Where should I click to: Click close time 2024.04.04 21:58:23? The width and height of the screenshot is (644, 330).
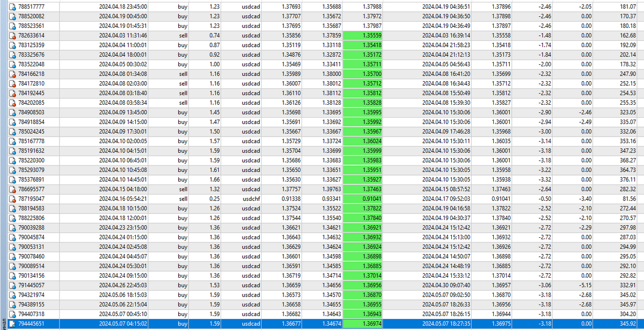tap(446, 45)
